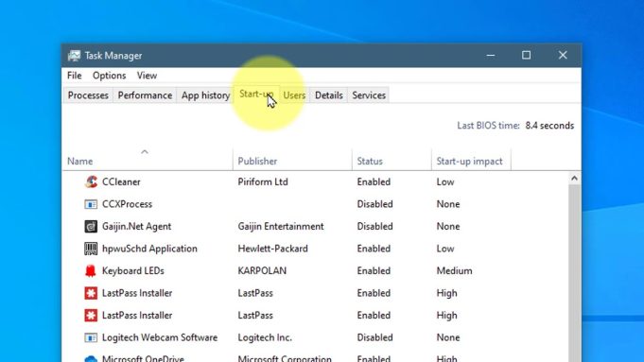
Task: Click the scrollbar up arrow
Action: (x=574, y=178)
